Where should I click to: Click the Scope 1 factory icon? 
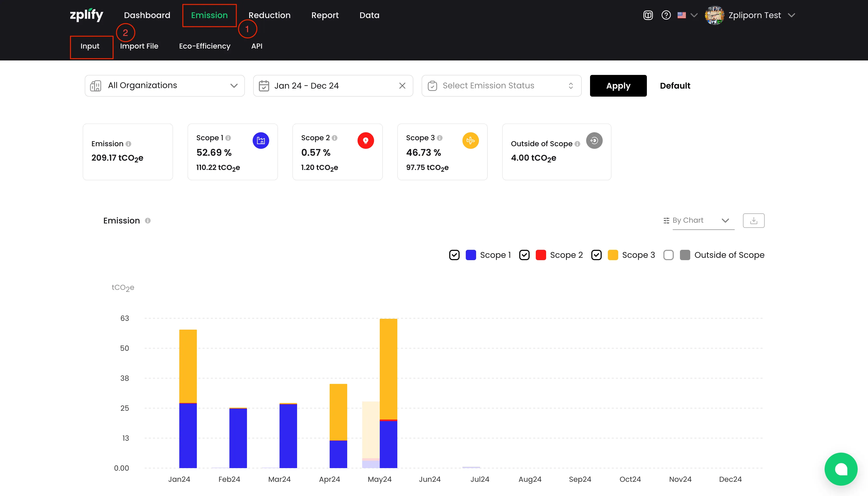tap(261, 140)
